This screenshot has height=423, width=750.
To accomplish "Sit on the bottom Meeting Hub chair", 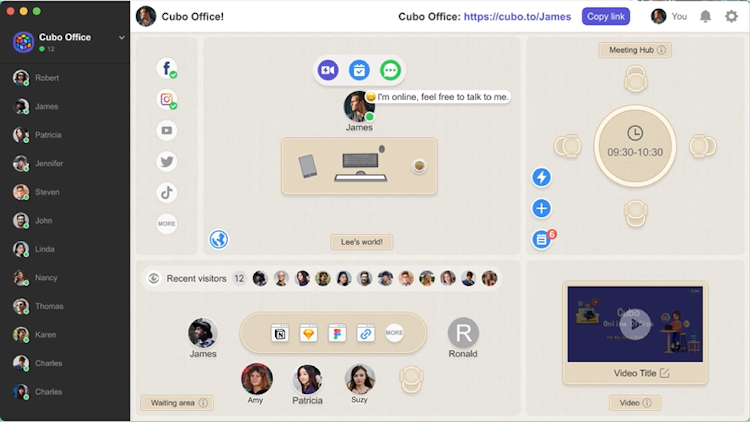I will (636, 213).
